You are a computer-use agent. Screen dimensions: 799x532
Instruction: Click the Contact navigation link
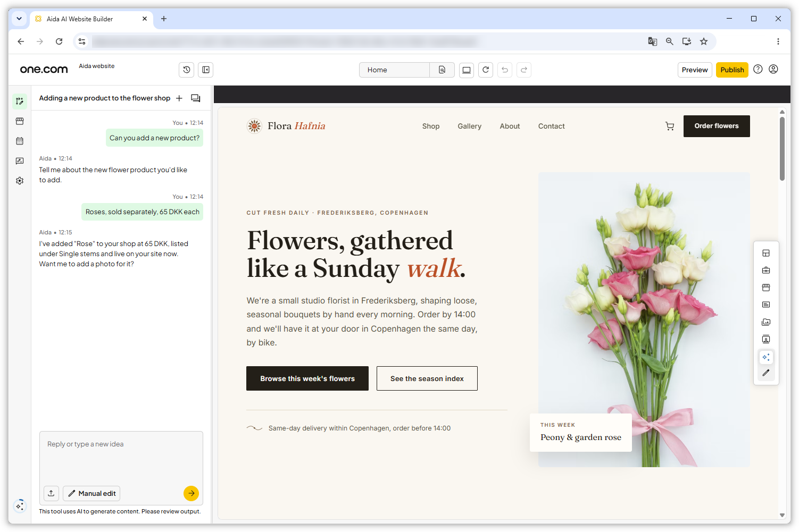point(551,126)
